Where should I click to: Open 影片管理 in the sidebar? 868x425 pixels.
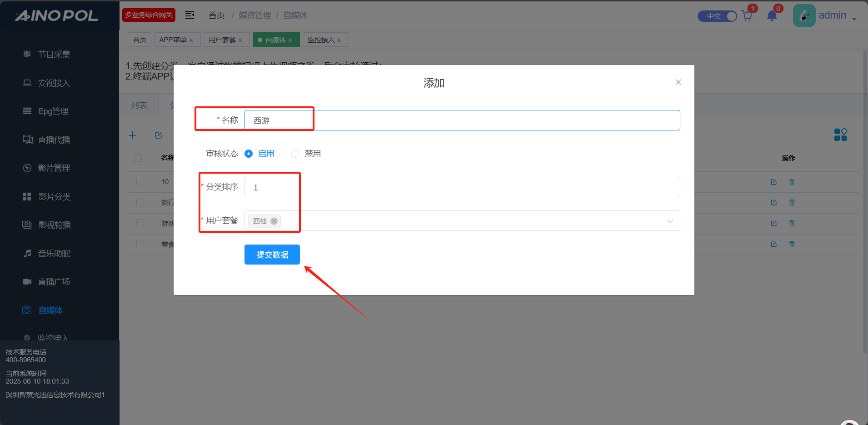54,168
